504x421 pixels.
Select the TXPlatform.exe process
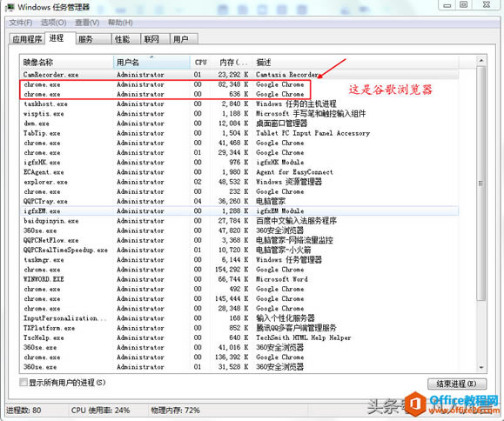(x=239, y=328)
